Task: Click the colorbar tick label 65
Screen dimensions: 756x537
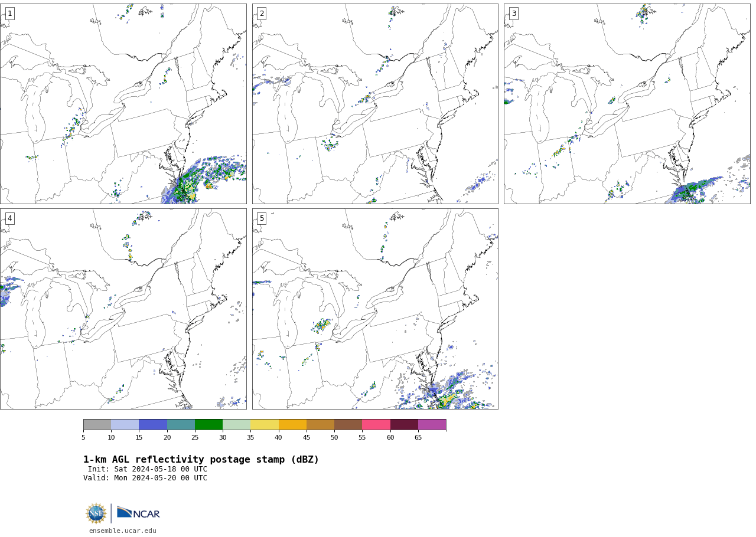Action: click(418, 437)
